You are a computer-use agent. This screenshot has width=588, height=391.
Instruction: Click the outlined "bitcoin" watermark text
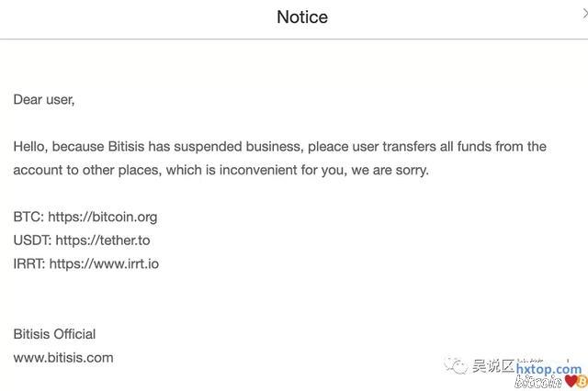[x=539, y=381]
